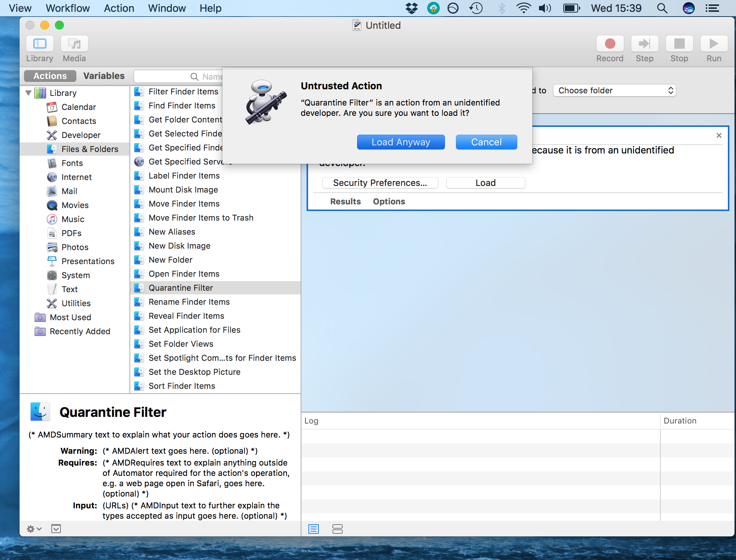
Task: Open the Most Used smart group
Action: 75,317
